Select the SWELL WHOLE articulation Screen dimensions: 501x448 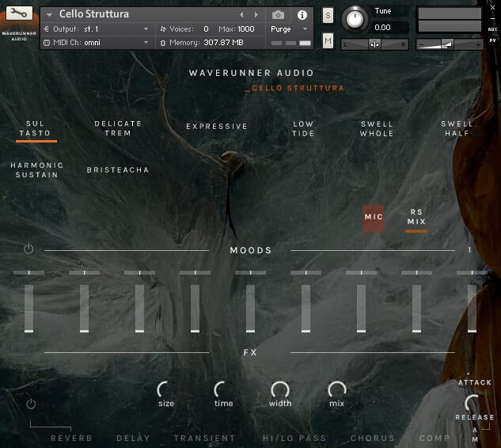coord(377,129)
